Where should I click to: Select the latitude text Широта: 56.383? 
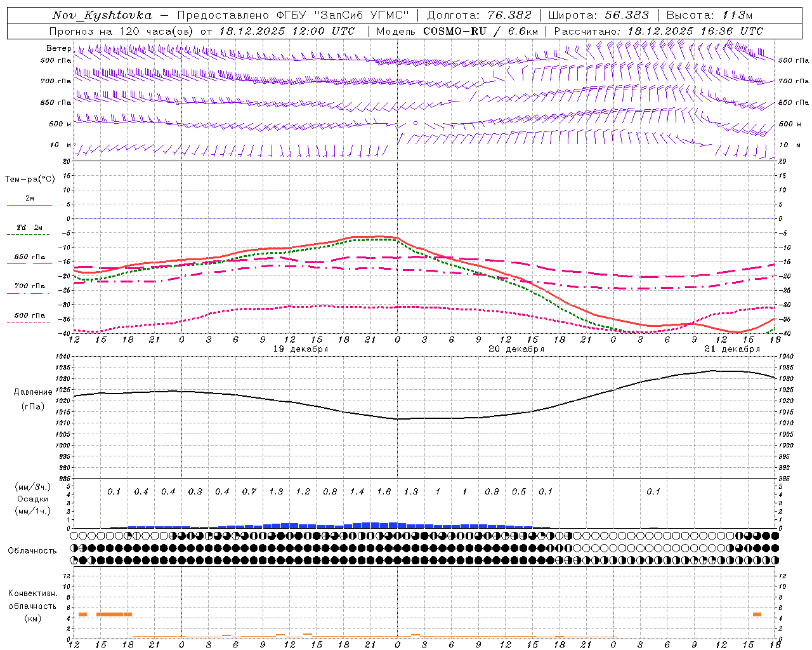[599, 15]
